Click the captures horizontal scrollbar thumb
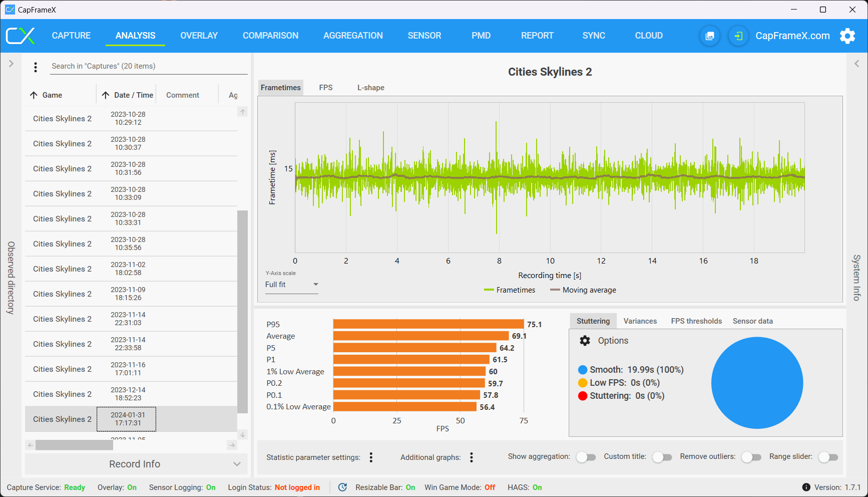 [x=74, y=445]
